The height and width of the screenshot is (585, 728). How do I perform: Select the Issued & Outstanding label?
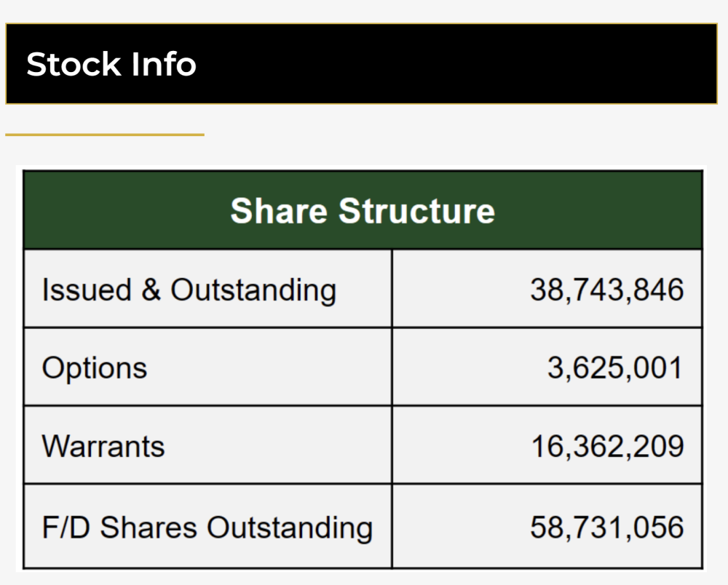(x=189, y=290)
